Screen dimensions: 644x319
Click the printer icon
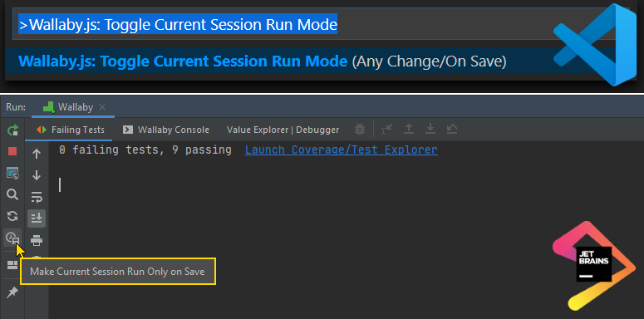click(x=37, y=240)
